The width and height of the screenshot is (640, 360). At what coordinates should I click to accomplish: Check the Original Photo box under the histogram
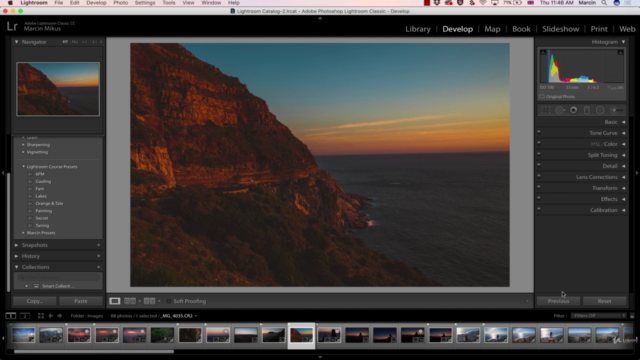[x=542, y=97]
